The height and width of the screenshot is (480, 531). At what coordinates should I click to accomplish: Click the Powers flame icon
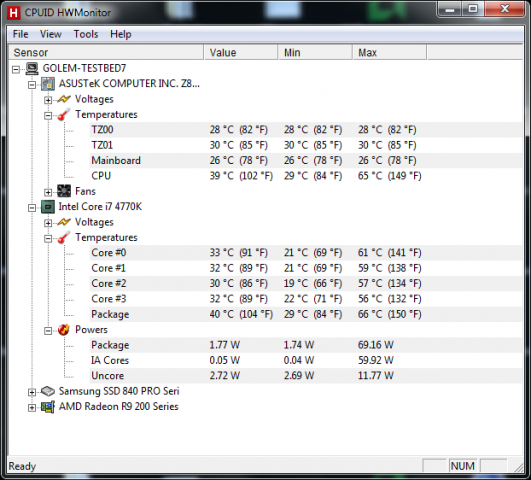(x=64, y=330)
